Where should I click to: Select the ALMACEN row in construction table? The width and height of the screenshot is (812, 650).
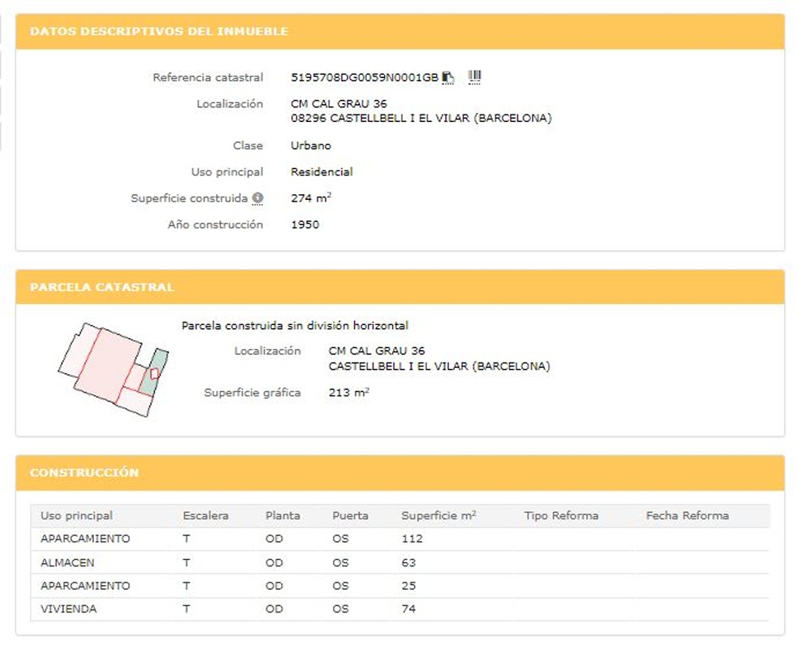click(x=400, y=562)
